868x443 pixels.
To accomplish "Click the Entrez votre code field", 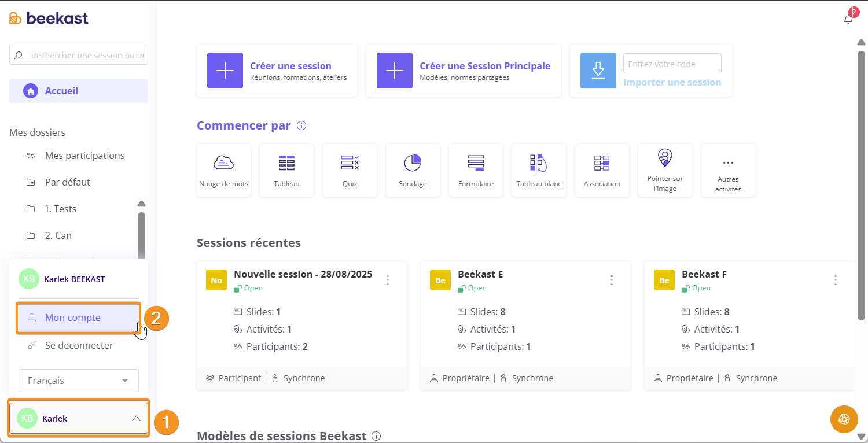I will [672, 64].
